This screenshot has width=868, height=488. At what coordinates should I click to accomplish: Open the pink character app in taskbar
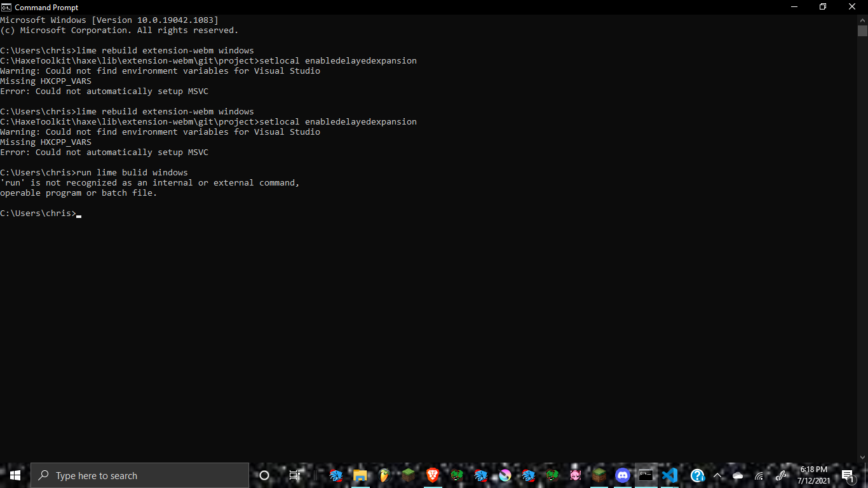(575, 475)
